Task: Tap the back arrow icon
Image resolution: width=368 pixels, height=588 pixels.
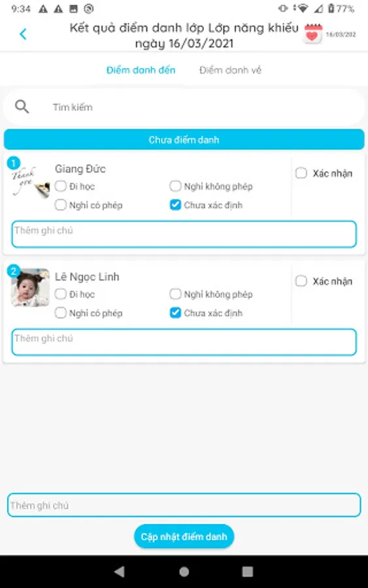Action: point(24,34)
